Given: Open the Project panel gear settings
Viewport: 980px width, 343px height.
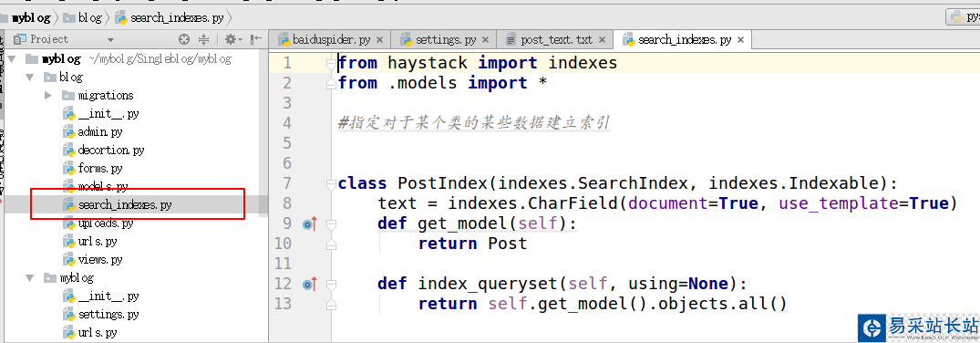Looking at the screenshot, I should pyautogui.click(x=232, y=39).
